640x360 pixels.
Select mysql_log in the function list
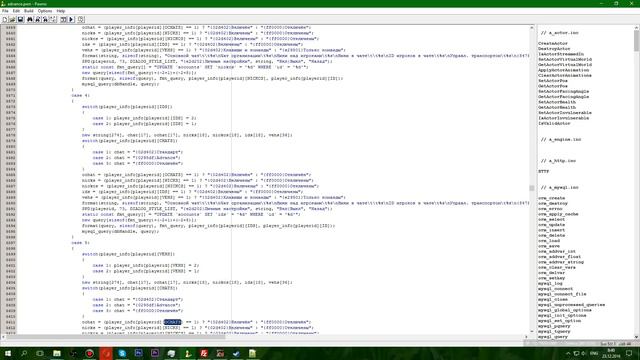coord(550,283)
